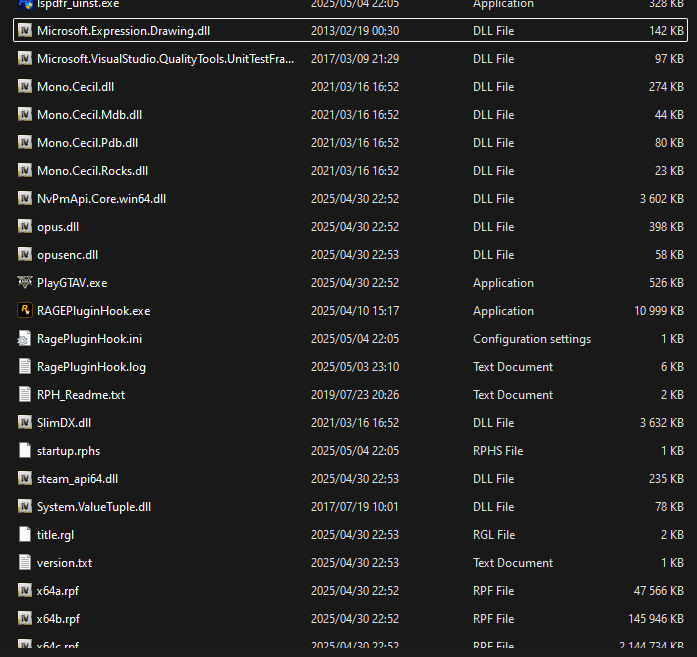Click the 3 632 KB size value
Image resolution: width=697 pixels, height=657 pixels.
pos(661,423)
